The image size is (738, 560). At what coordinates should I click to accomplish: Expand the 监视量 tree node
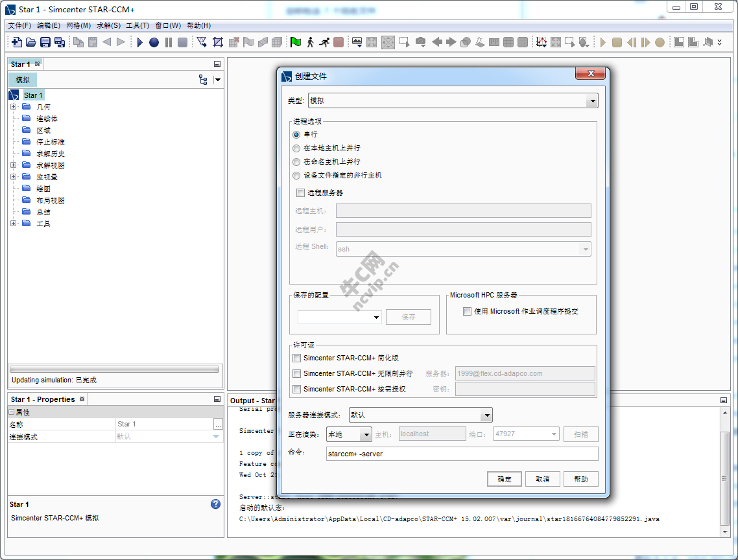[13, 177]
